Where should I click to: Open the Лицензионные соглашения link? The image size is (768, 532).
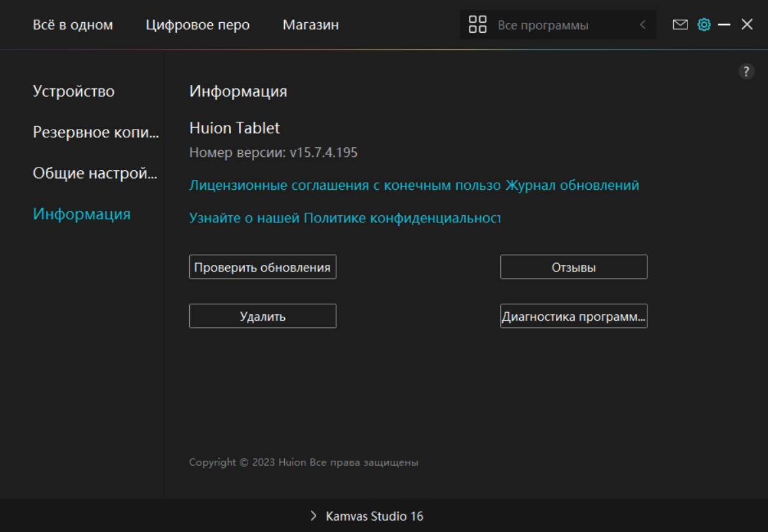(344, 185)
